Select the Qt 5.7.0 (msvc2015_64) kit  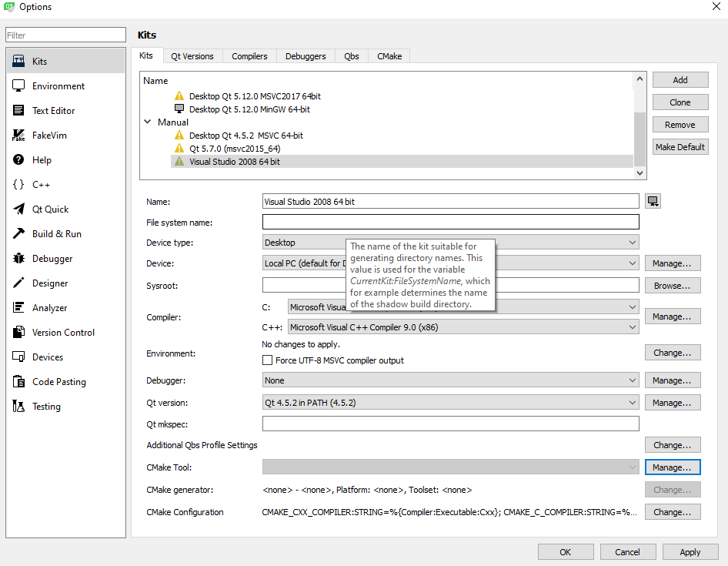(235, 148)
